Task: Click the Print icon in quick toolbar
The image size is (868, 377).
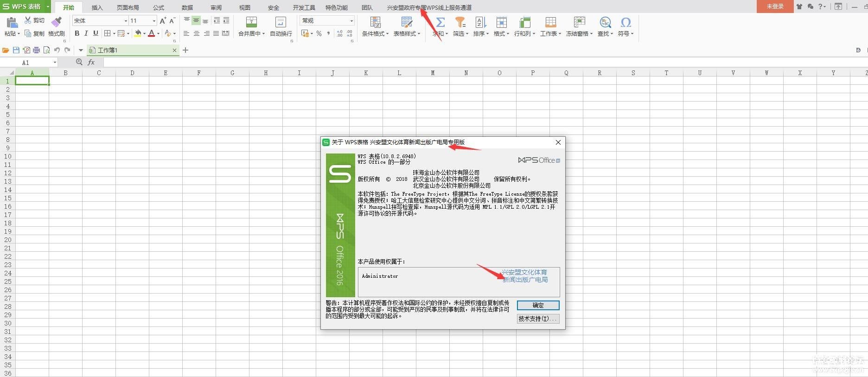Action: [37, 50]
